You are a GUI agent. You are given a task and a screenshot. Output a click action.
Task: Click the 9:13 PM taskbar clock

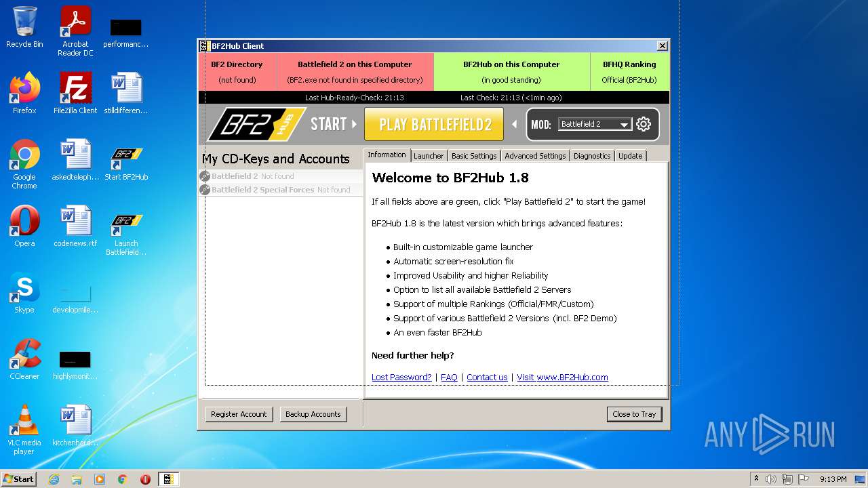click(x=833, y=479)
